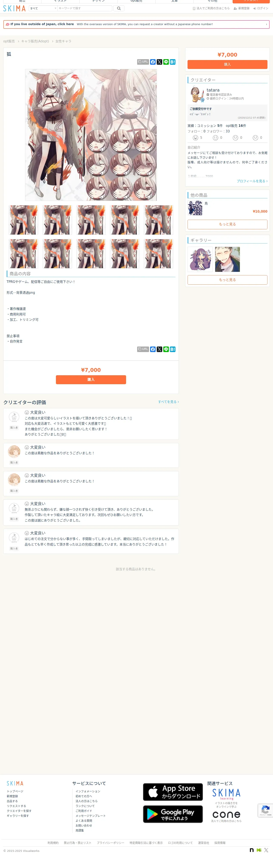
Task: Open 利用規約 in bottom bar
Action: (53, 843)
